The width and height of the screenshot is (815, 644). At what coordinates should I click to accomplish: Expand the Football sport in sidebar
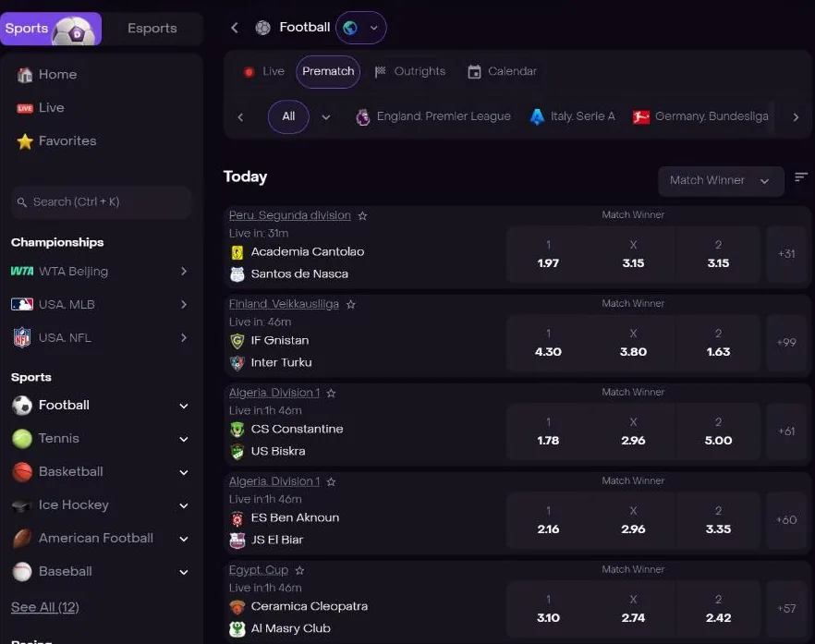point(184,406)
